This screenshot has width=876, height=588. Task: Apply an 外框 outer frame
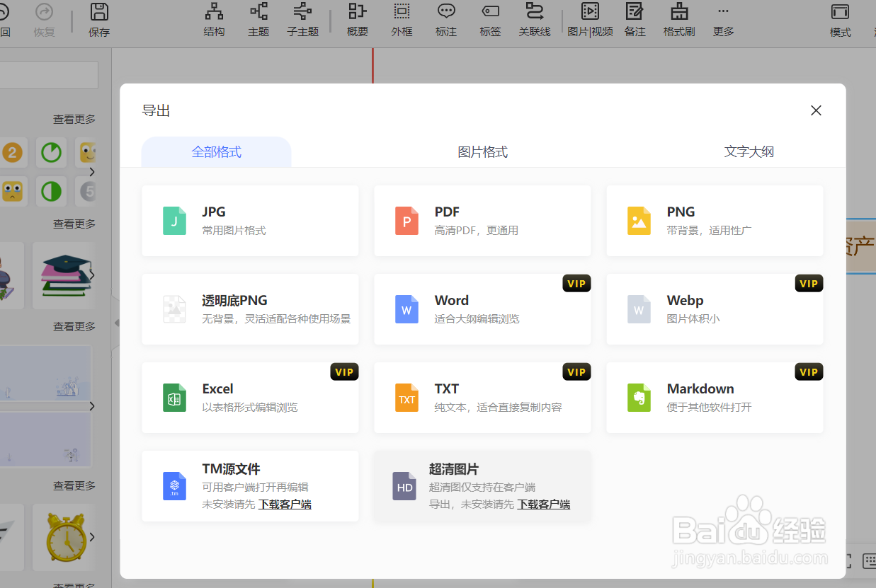402,19
